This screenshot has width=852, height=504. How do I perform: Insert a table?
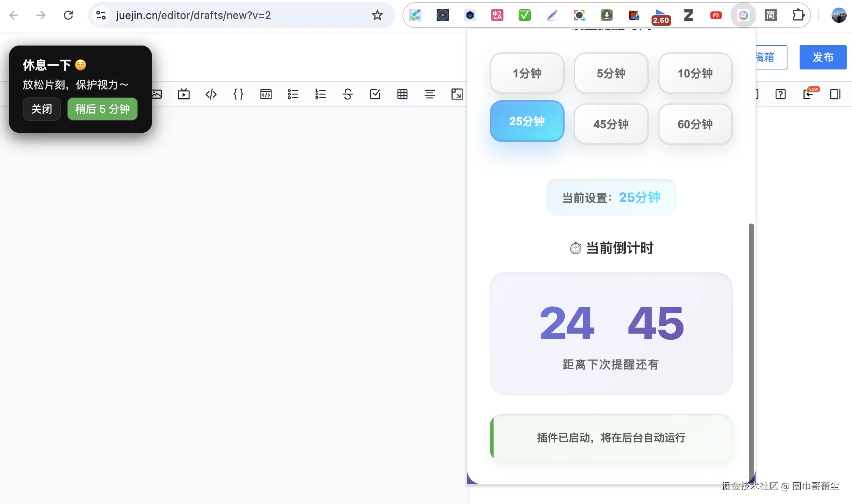pos(402,94)
